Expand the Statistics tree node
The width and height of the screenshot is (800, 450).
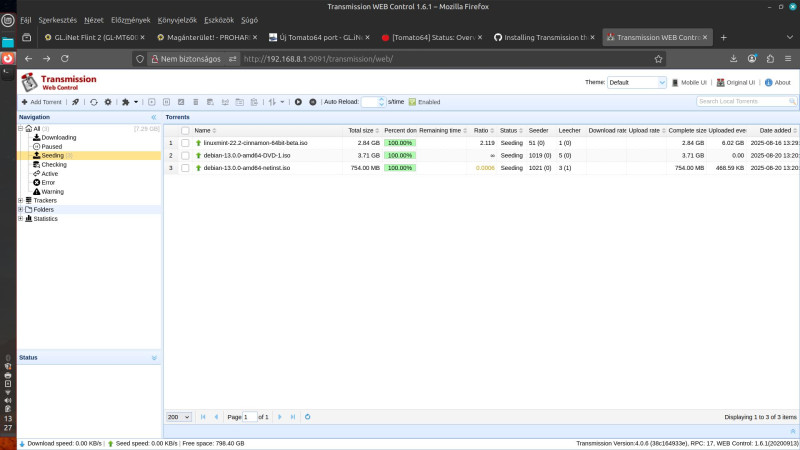pyautogui.click(x=20, y=218)
